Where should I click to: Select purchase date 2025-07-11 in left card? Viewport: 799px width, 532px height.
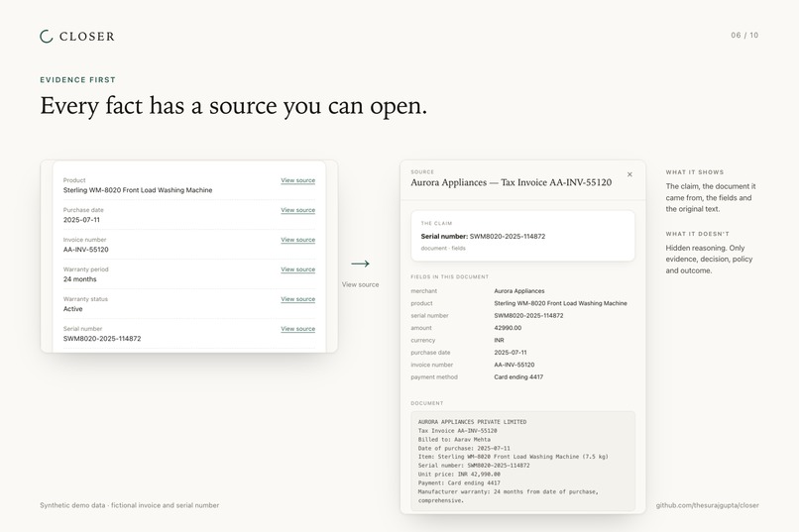[81, 220]
